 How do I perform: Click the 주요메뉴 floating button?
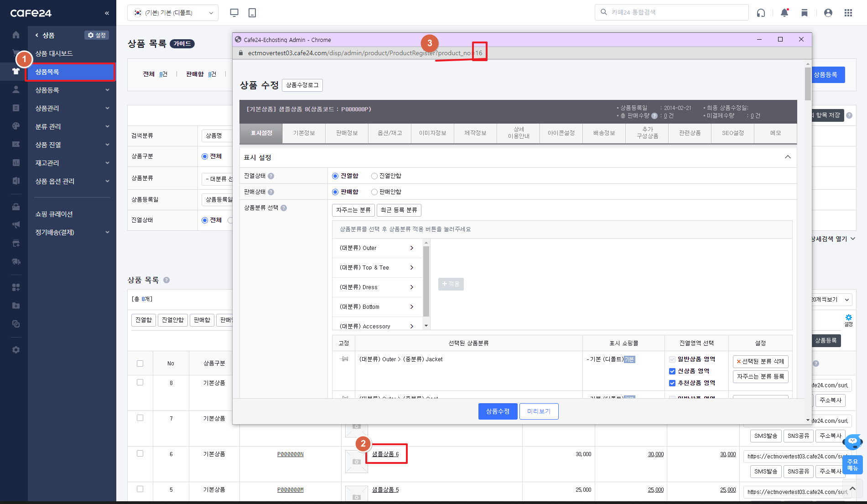[x=852, y=465]
